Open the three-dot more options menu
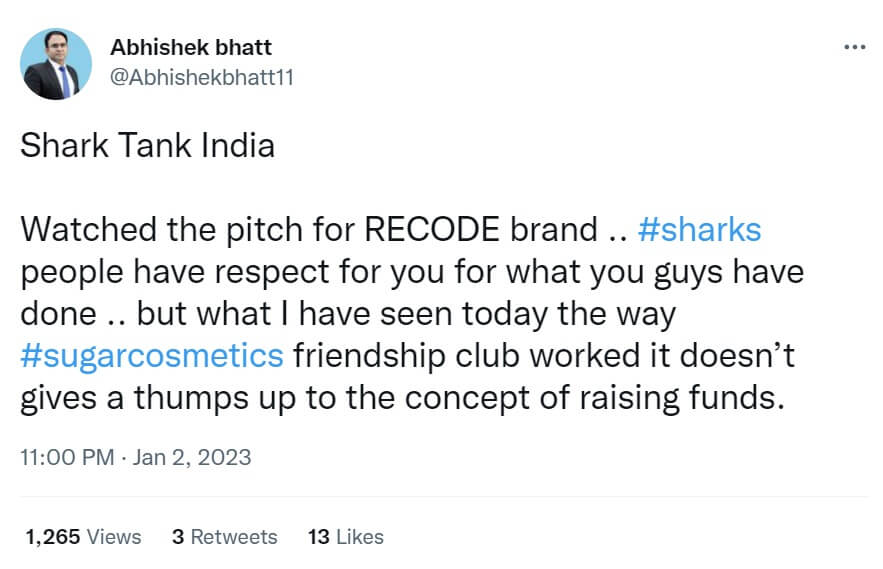Image resolution: width=883 pixels, height=569 pixels. 853,47
